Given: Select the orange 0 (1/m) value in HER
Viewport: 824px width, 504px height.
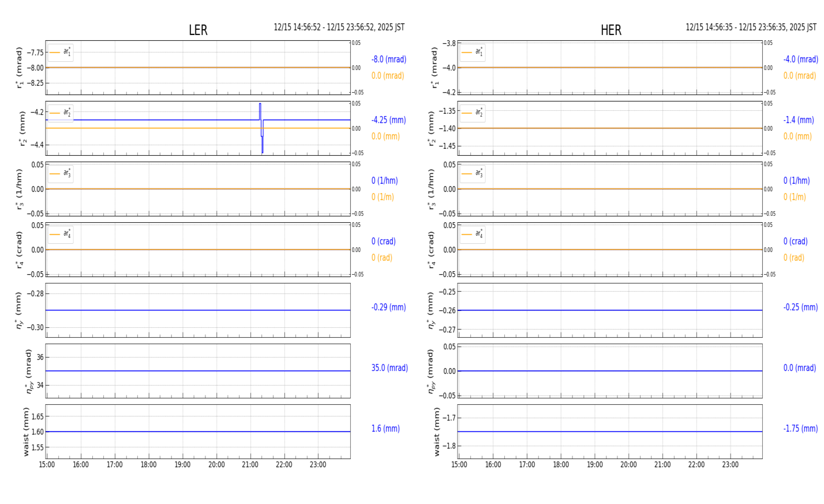Looking at the screenshot, I should tap(795, 197).
